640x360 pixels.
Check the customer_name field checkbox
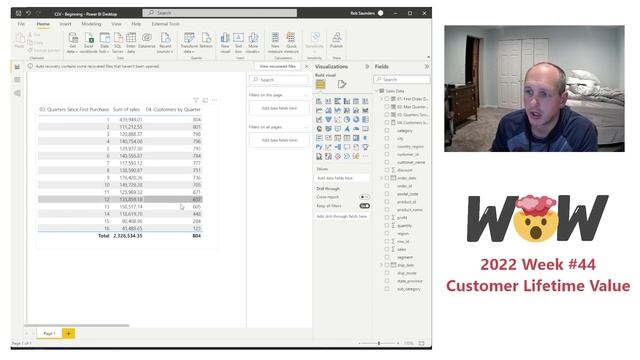[x=387, y=162]
